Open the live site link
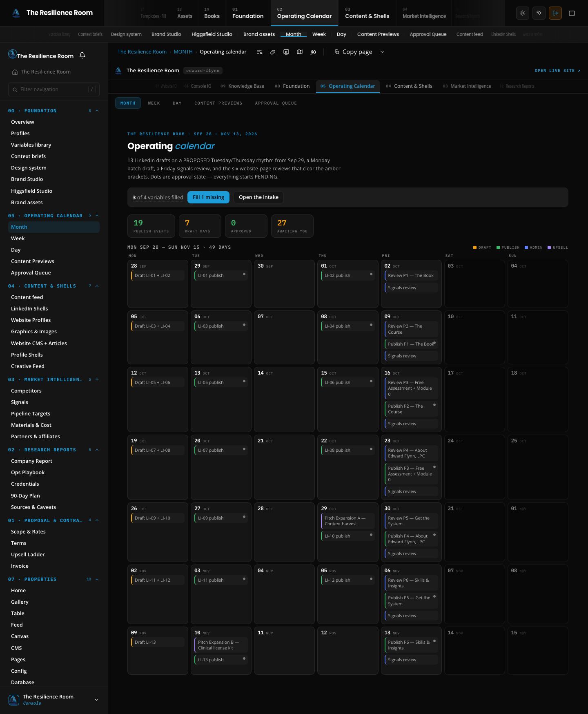This screenshot has width=588, height=714. click(558, 71)
